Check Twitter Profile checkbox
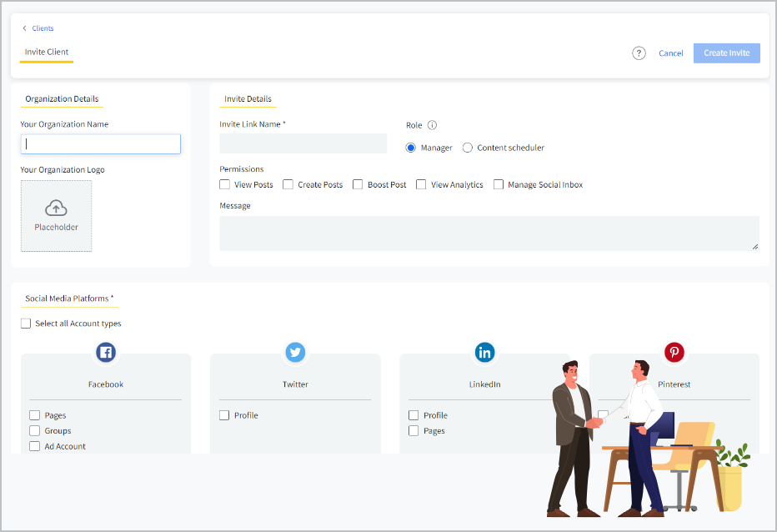777x532 pixels. 224,415
